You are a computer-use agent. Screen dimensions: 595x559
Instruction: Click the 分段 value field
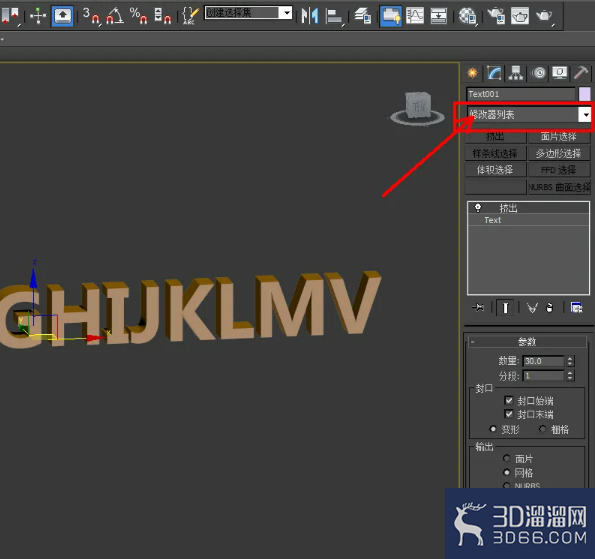pyautogui.click(x=543, y=376)
